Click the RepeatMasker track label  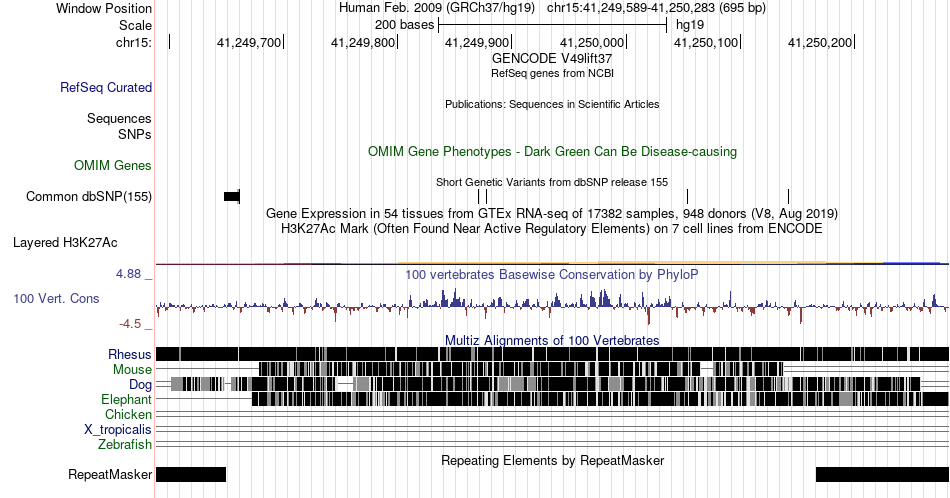tap(110, 474)
